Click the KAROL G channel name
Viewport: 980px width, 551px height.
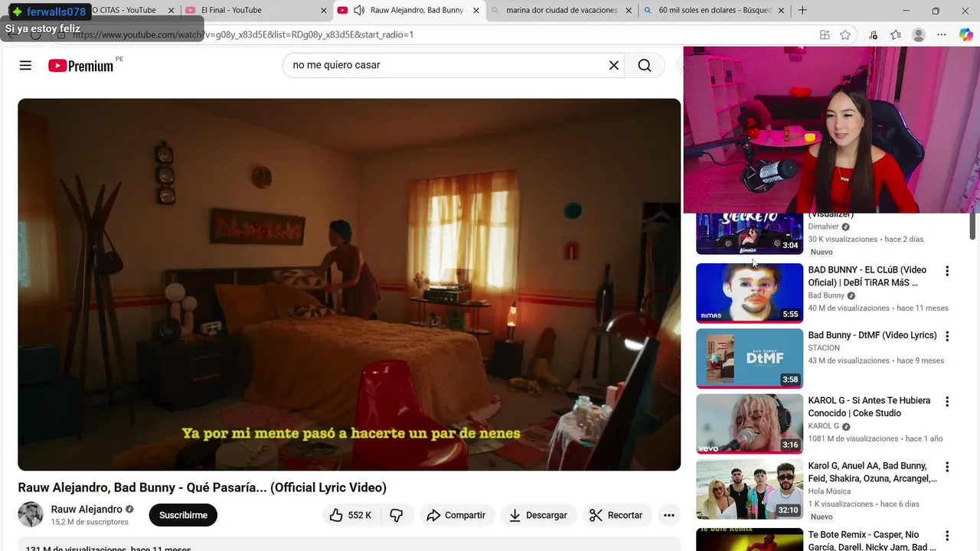pyautogui.click(x=824, y=426)
